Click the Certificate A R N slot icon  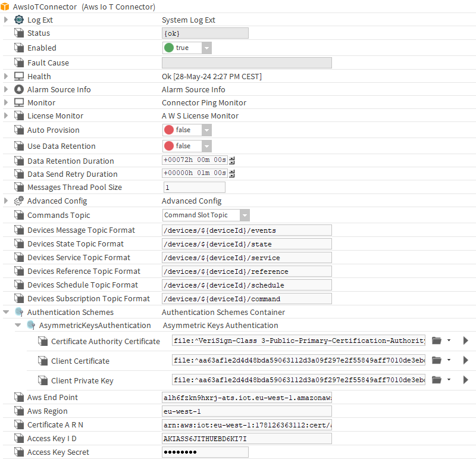[19, 424]
